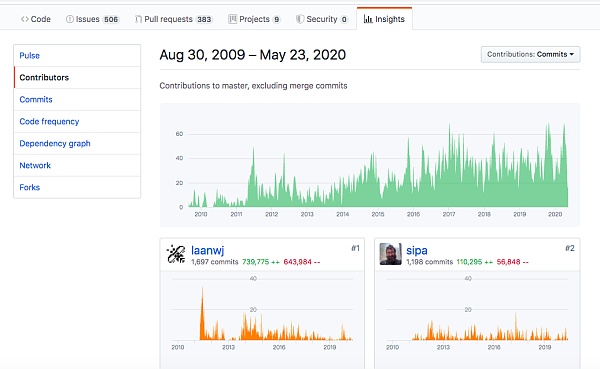Click the Code brackets icon

tap(24, 19)
